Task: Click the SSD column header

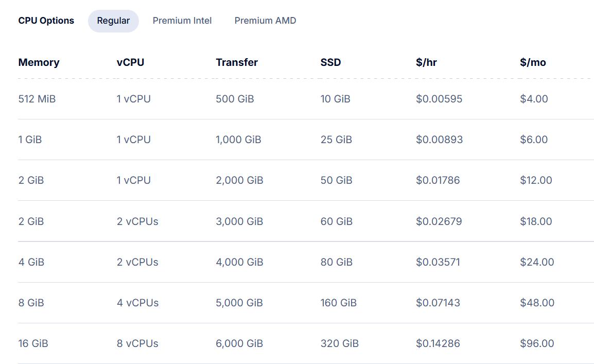Action: point(330,62)
